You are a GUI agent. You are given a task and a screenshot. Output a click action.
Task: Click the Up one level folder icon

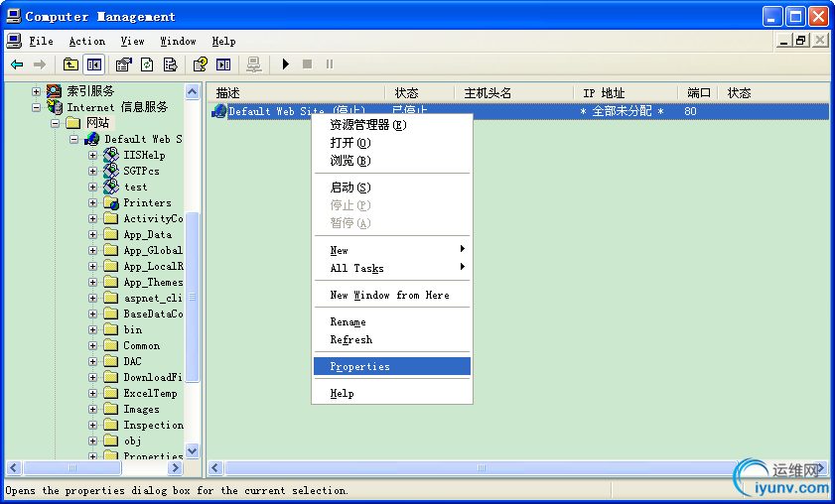click(70, 64)
